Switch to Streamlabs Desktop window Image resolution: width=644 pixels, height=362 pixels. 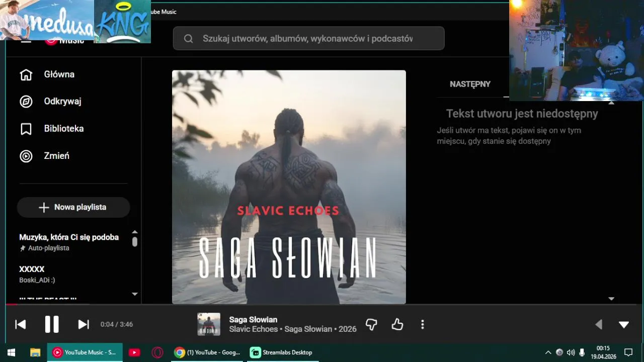coord(282,352)
